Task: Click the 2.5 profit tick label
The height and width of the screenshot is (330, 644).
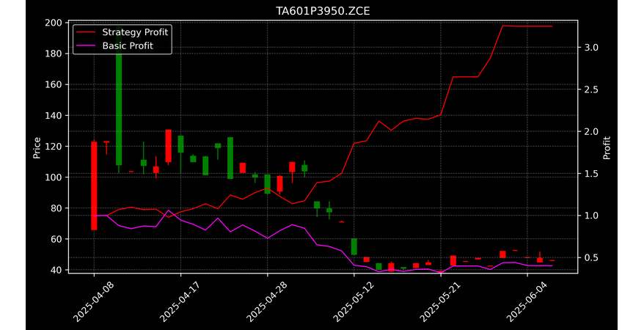Action: point(591,89)
